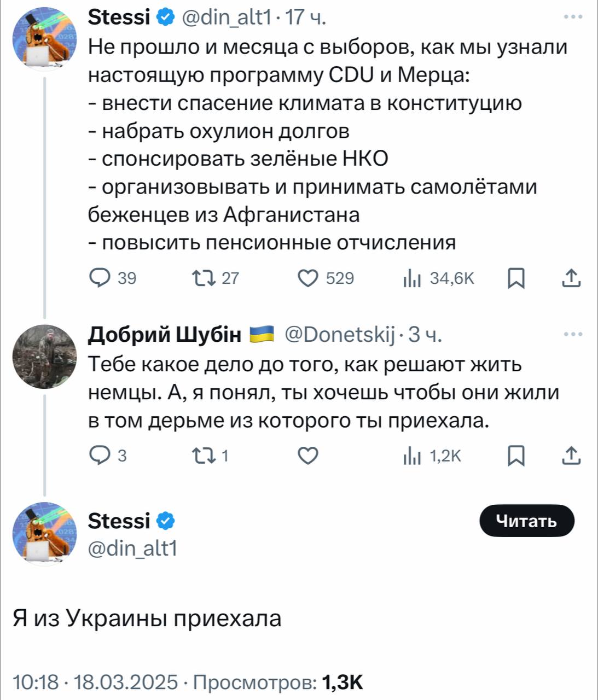This screenshot has width=598, height=700.
Task: Bookmark Добрий Шубін's reply
Action: point(516,456)
